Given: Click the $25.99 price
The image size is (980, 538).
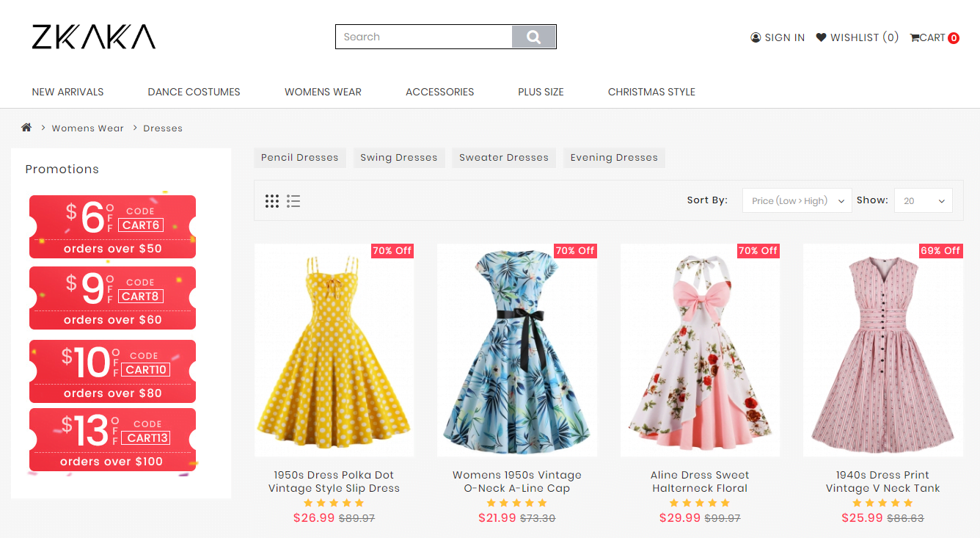Looking at the screenshot, I should 863,517.
